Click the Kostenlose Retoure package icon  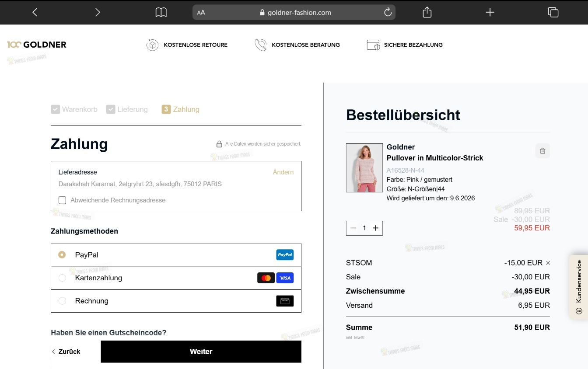[x=152, y=45]
